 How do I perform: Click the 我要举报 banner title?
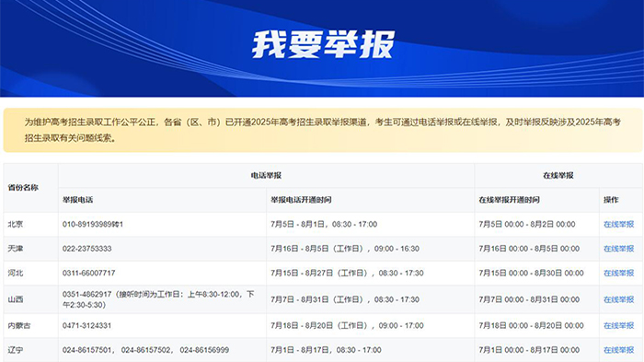pos(323,44)
